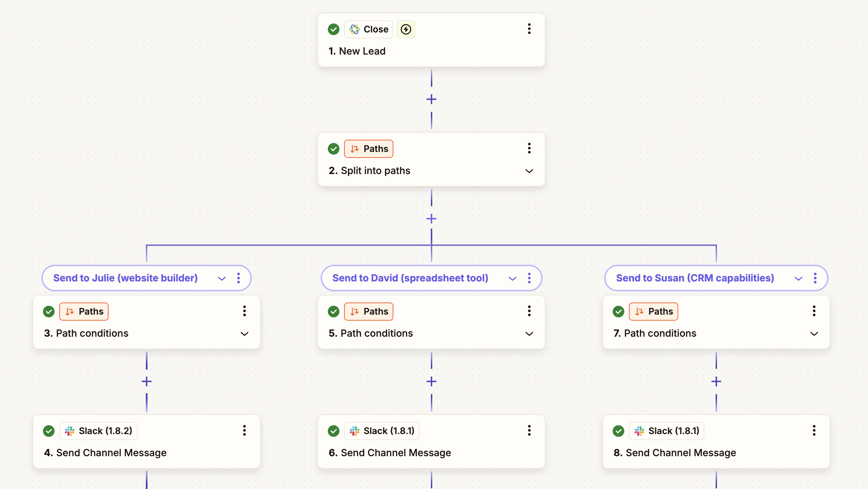Open the '7. Path conditions' step title

coord(655,333)
